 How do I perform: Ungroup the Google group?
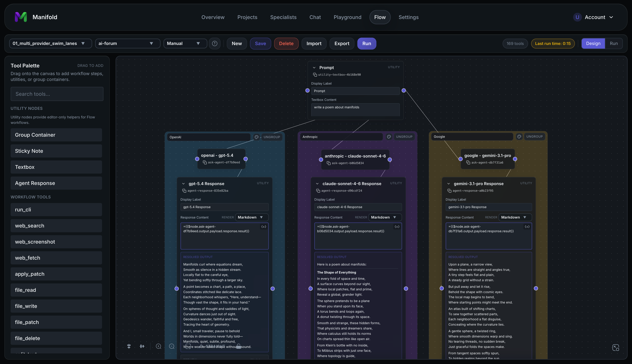tap(534, 136)
